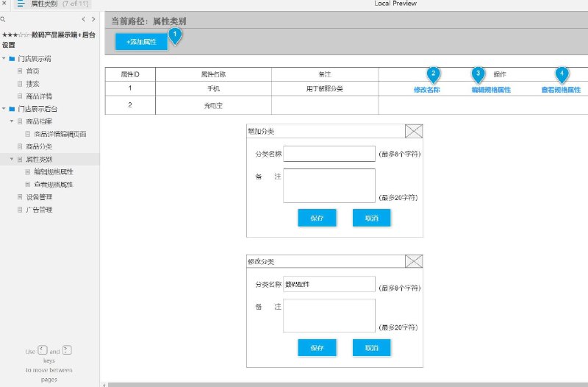Open the 设备管理 page in sitemap
The width and height of the screenshot is (588, 387).
pos(39,196)
